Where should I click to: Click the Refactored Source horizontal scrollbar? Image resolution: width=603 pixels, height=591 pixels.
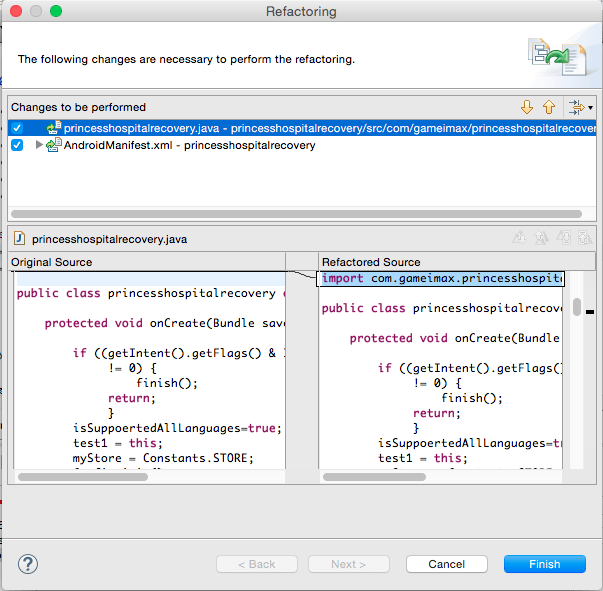[x=374, y=477]
